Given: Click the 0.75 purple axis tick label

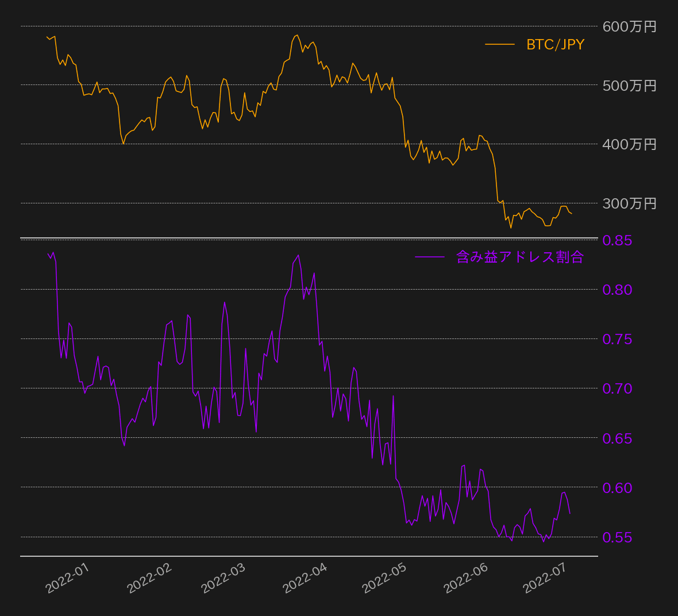Looking at the screenshot, I should 617,339.
